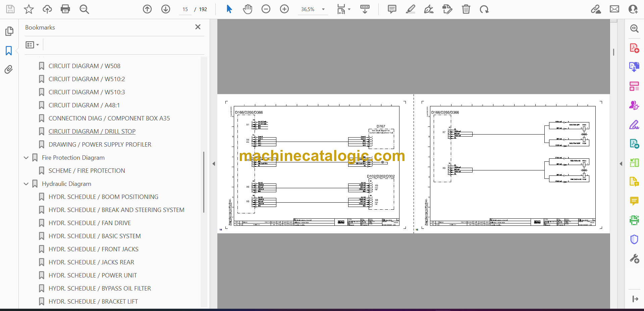Open the Fill and Sign pen tool
The image size is (644, 311).
pos(634,124)
